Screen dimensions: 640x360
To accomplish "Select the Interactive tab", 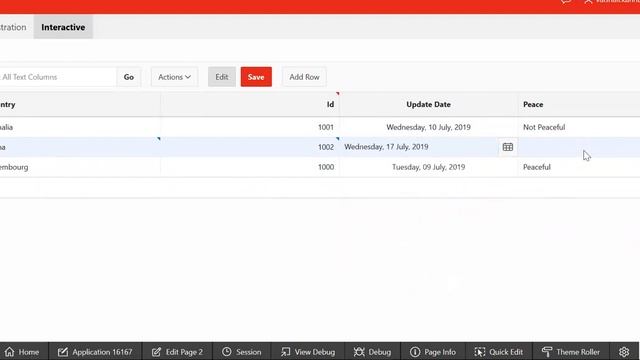I will click(63, 27).
